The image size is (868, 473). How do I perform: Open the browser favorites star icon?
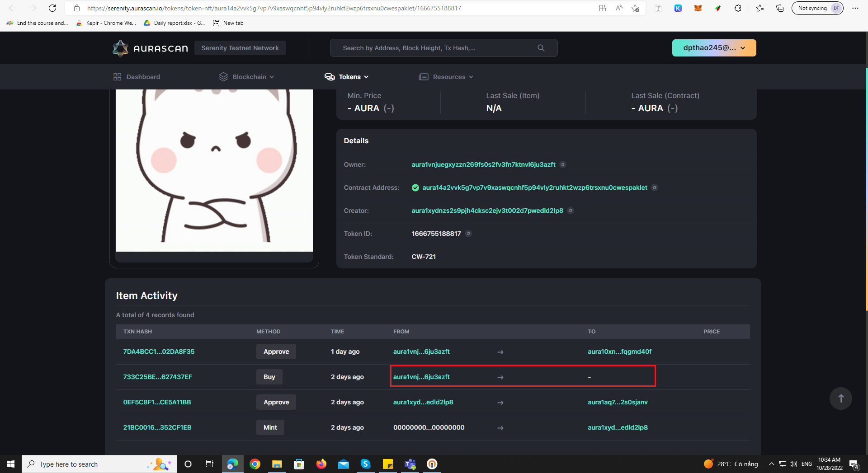[x=759, y=8]
